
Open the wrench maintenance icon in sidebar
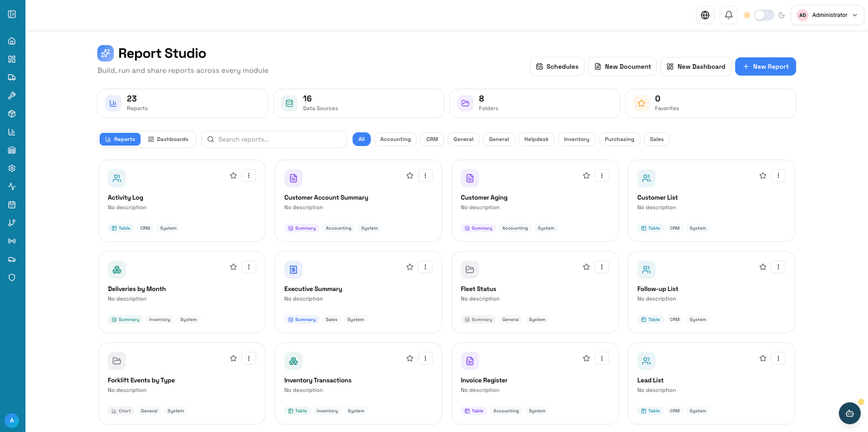click(x=12, y=95)
